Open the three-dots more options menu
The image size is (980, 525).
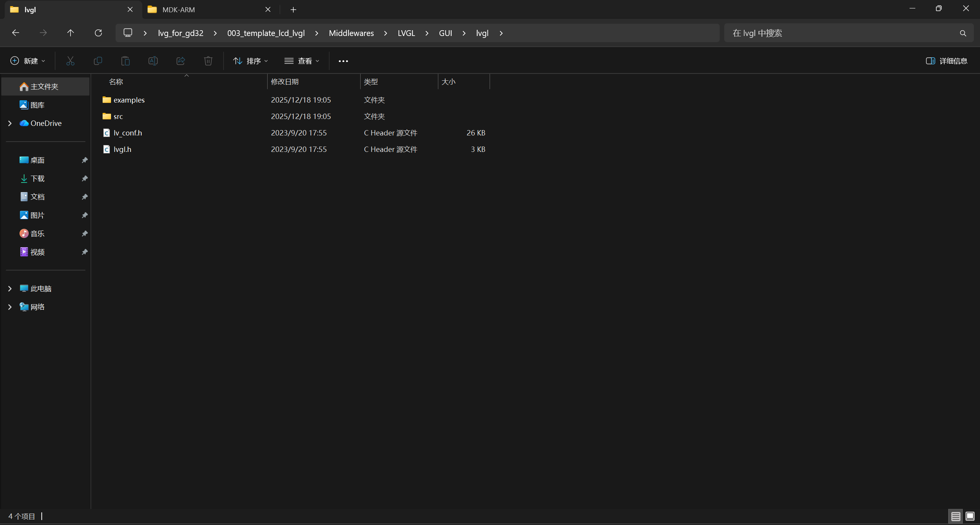click(x=343, y=61)
